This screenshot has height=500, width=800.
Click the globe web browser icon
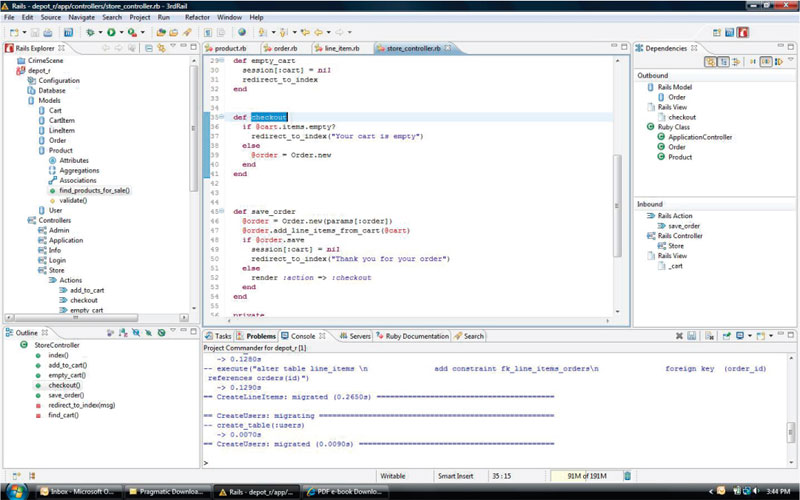coord(242,32)
